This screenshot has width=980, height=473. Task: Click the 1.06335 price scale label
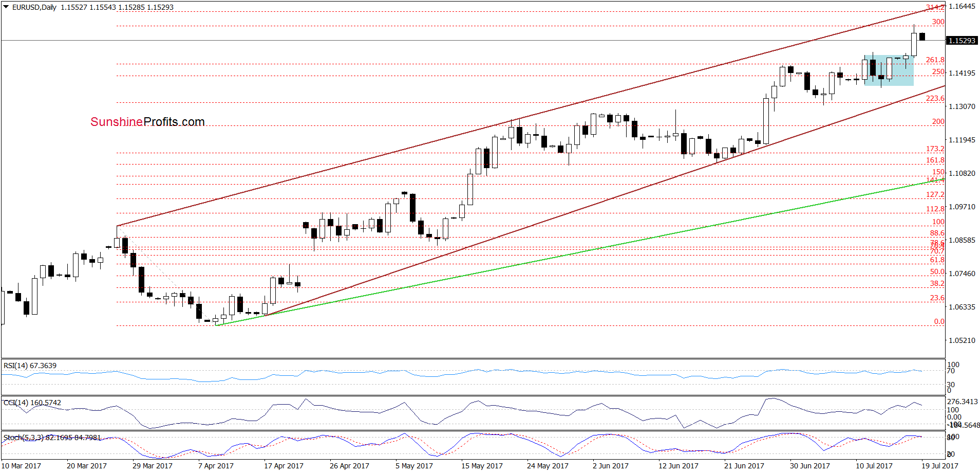click(x=962, y=307)
